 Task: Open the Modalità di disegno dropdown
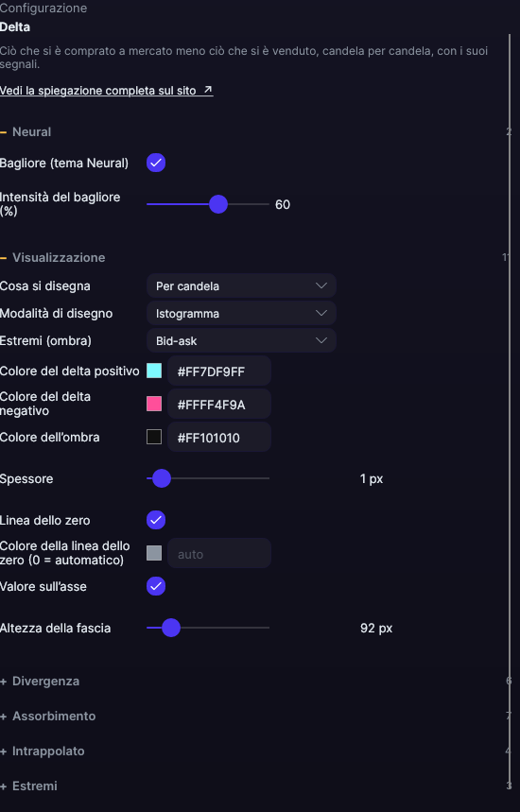point(241,313)
